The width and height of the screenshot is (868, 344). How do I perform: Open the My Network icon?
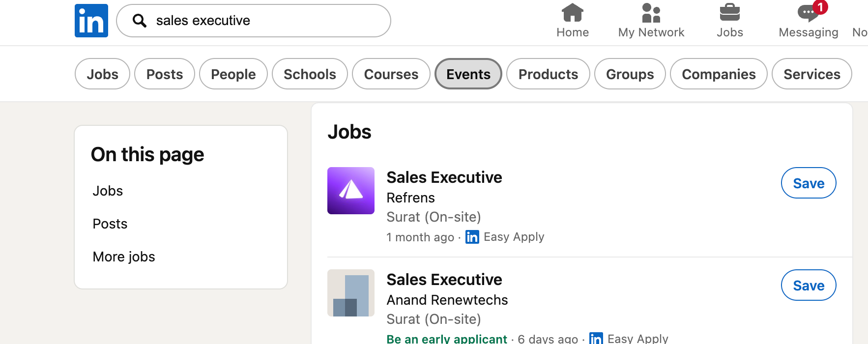[x=651, y=13]
